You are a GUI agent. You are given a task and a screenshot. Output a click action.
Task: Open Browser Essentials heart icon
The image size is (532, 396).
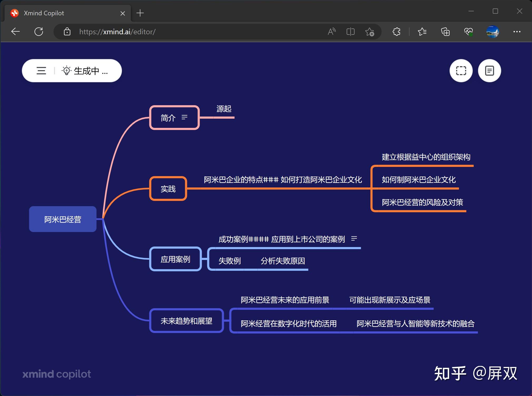(469, 31)
